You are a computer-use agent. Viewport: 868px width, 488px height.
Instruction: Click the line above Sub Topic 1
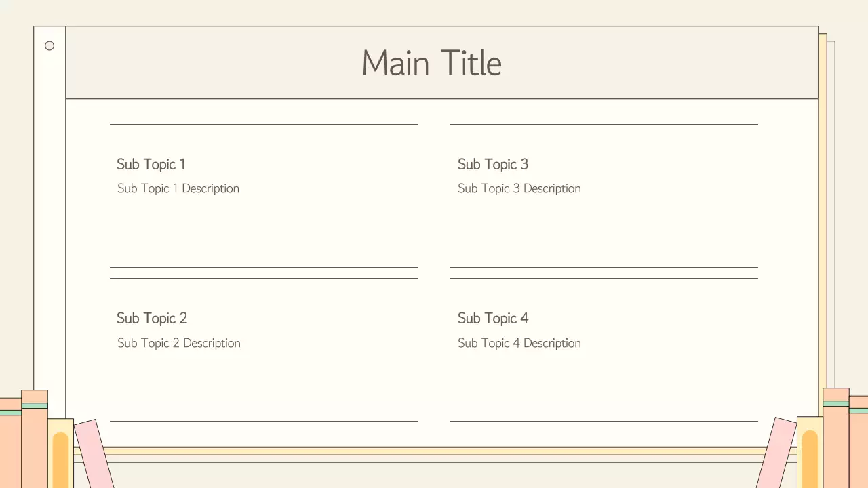click(263, 124)
